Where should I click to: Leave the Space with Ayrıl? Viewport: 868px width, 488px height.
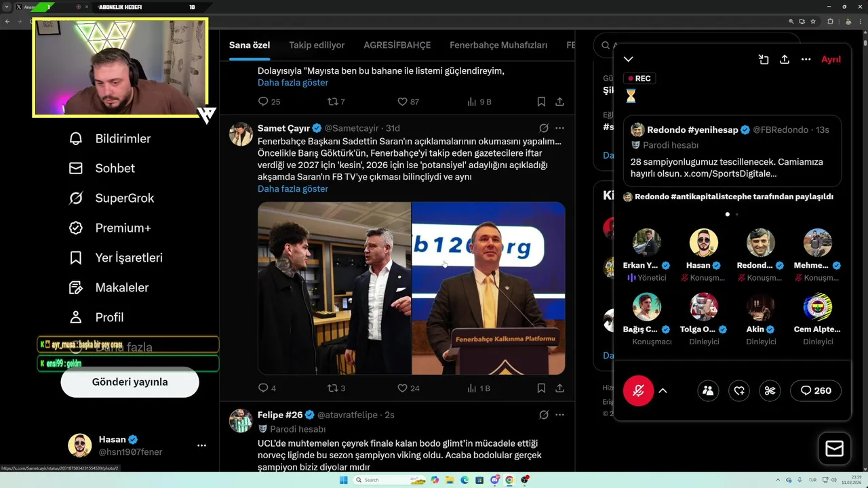click(831, 60)
